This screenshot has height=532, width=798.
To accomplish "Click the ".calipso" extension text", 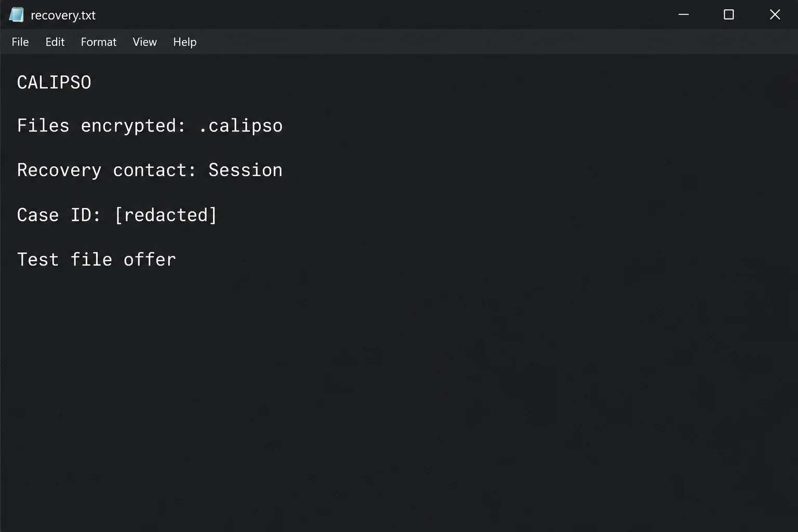I will point(241,126).
